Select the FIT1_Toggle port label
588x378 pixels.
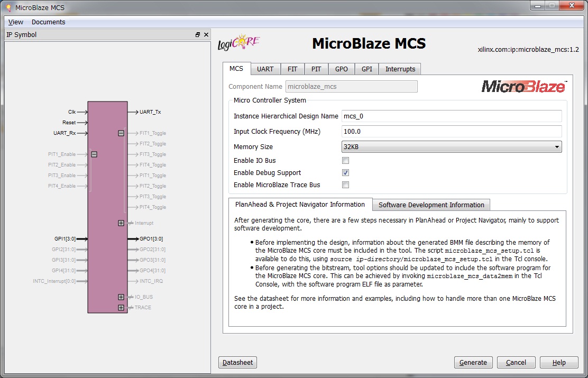[x=153, y=133]
